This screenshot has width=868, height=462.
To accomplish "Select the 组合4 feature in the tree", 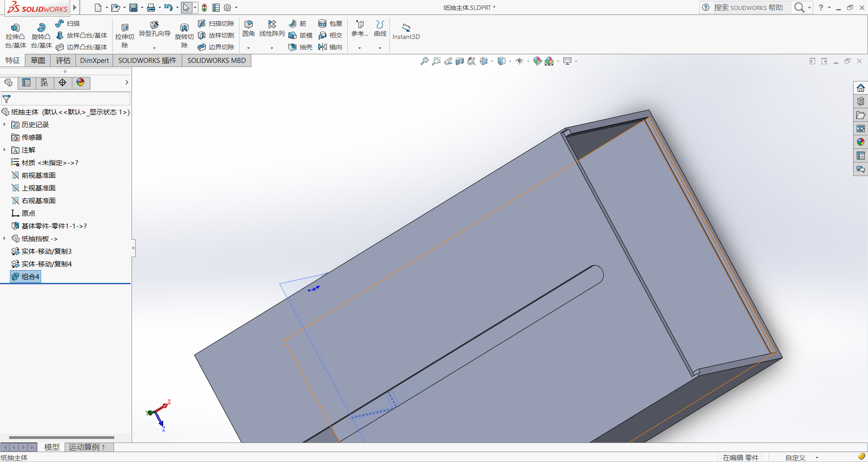I will coord(30,276).
